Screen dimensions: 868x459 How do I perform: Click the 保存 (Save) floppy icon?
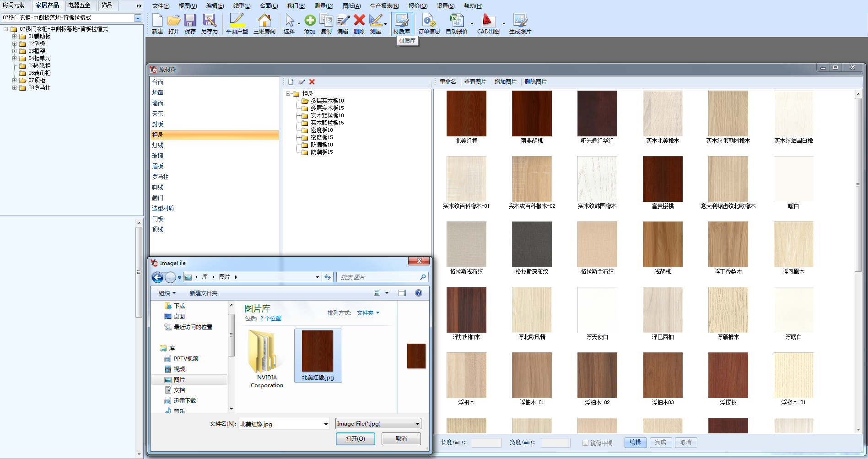point(190,24)
